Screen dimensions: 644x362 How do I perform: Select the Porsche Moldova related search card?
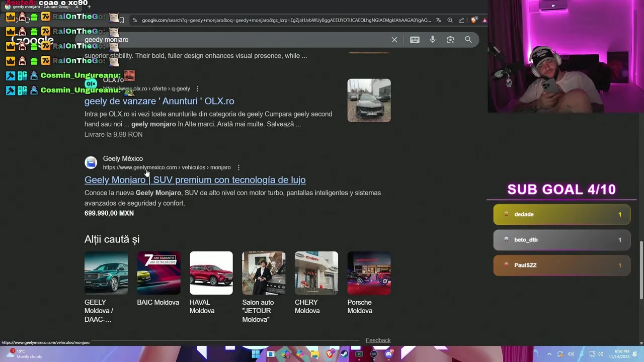click(x=369, y=283)
